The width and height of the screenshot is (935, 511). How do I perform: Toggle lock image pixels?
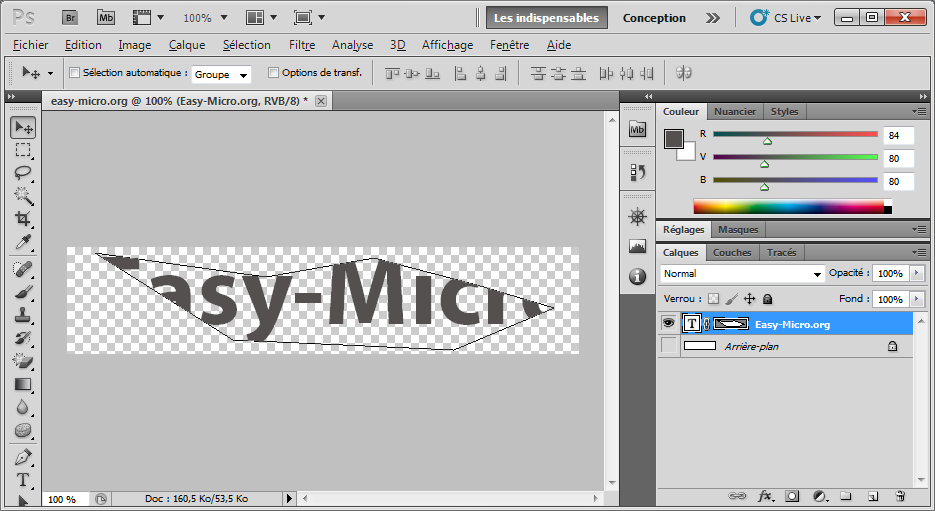click(732, 299)
